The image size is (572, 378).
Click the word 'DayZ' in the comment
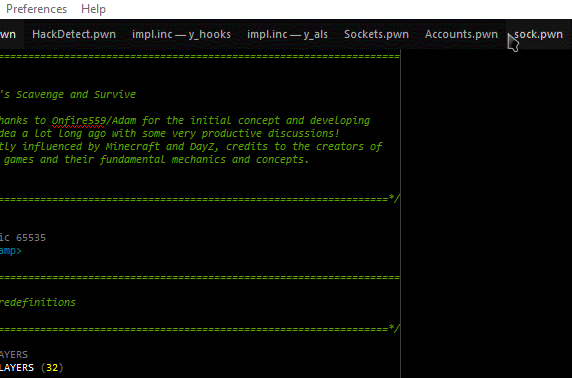tap(205, 147)
